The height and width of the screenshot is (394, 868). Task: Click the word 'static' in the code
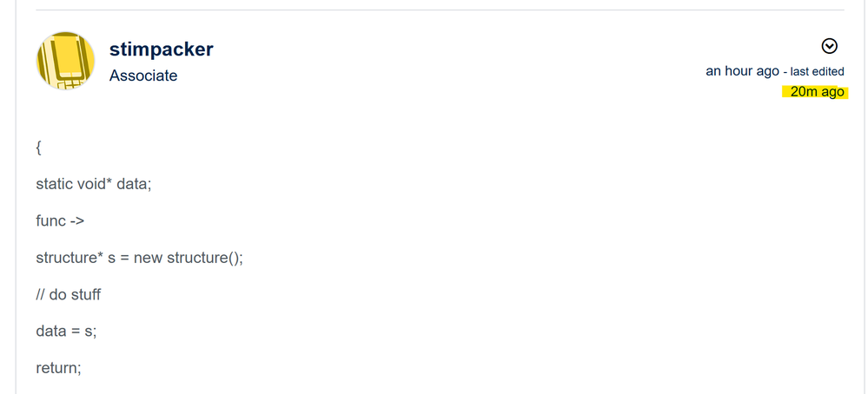coord(53,184)
